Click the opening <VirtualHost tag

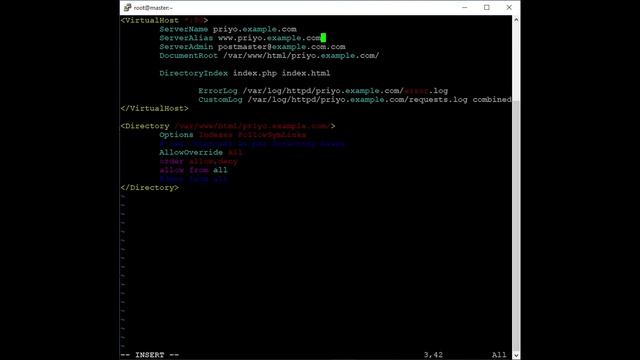pos(150,20)
